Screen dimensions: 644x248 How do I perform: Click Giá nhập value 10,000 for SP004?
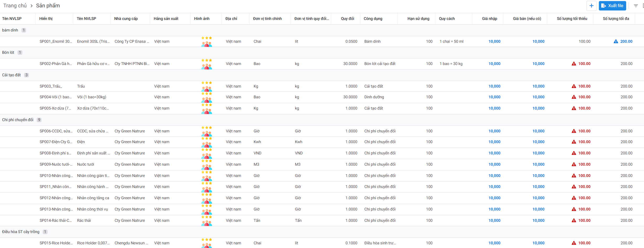(x=494, y=97)
